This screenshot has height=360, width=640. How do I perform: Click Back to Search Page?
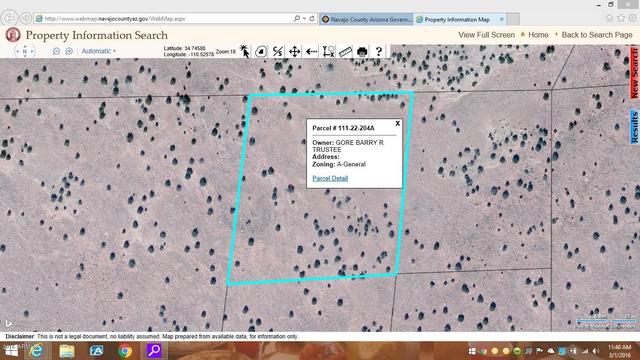(597, 35)
